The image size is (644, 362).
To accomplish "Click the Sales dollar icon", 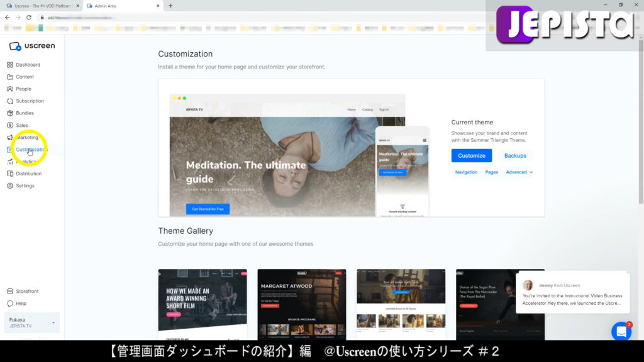I will tap(10, 125).
